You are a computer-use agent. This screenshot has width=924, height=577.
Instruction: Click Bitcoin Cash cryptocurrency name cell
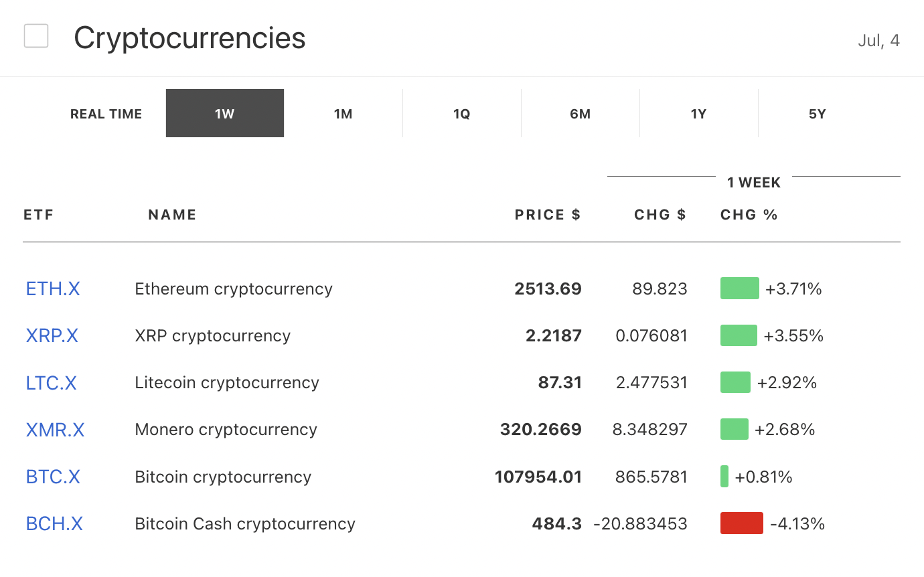245,523
